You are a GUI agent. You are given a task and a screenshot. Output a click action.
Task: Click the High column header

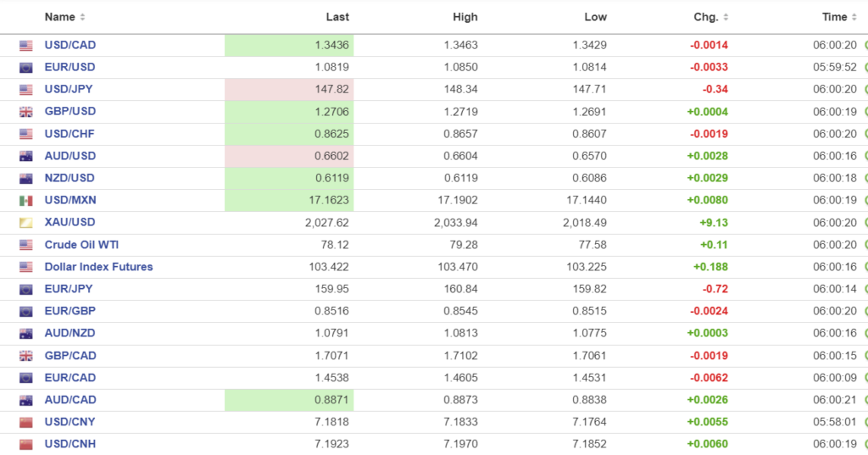pos(465,17)
